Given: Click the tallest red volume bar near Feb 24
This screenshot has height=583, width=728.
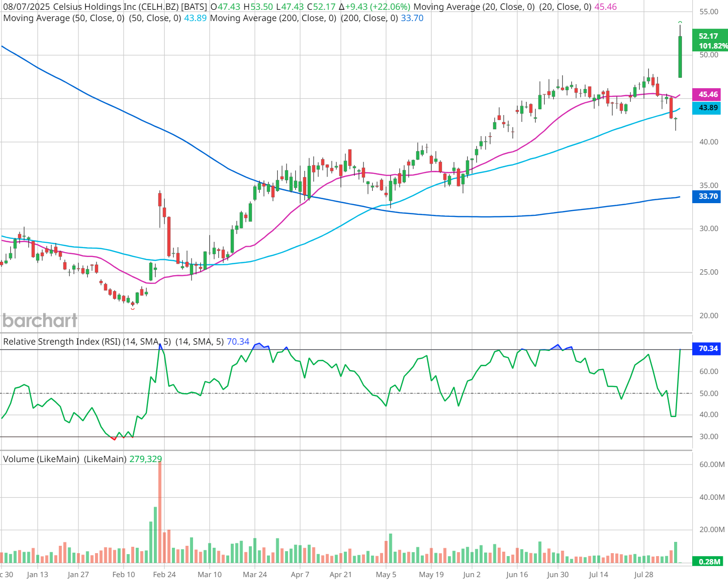Looking at the screenshot, I should (x=160, y=512).
